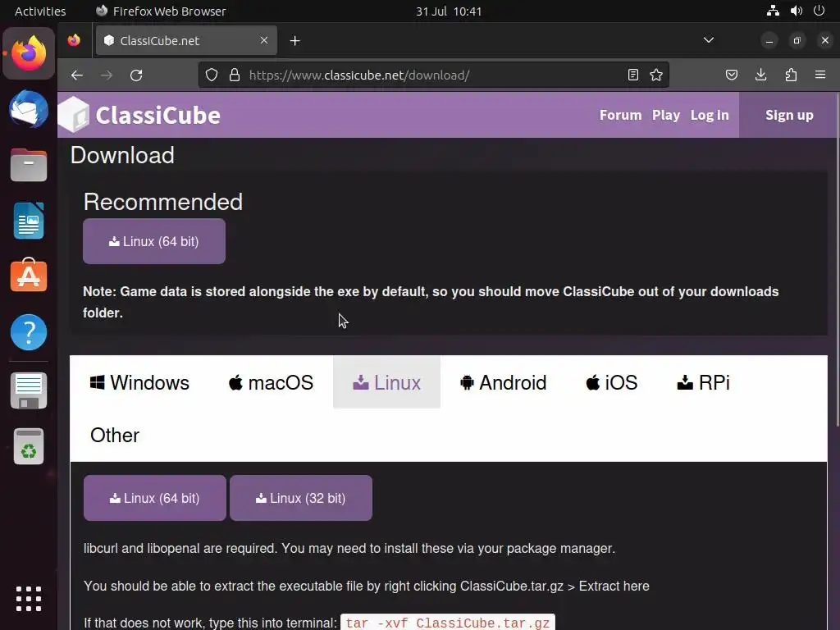Go to Log in page
840x630 pixels.
710,115
